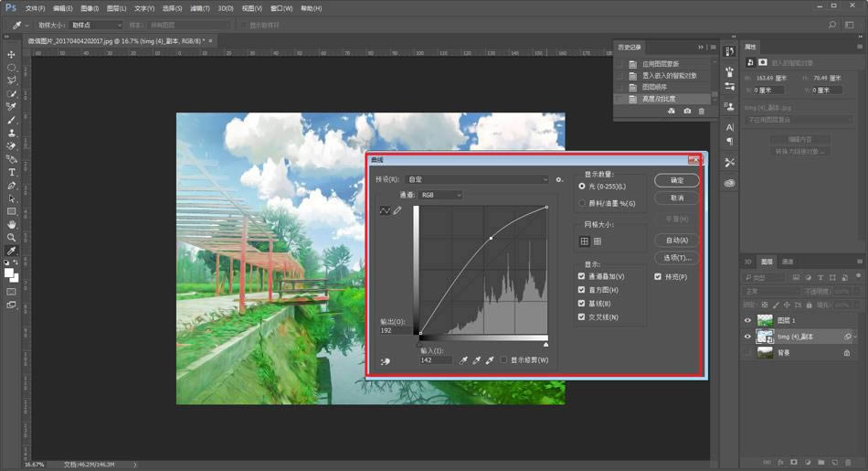This screenshot has width=868, height=471.
Task: Click the white point eyedropper in Curves
Action: pyautogui.click(x=490, y=360)
